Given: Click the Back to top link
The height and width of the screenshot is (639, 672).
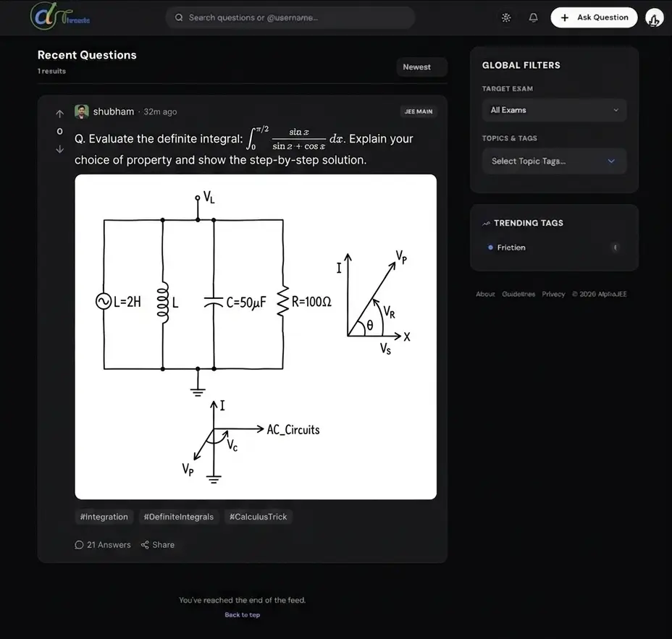Looking at the screenshot, I should (x=242, y=615).
